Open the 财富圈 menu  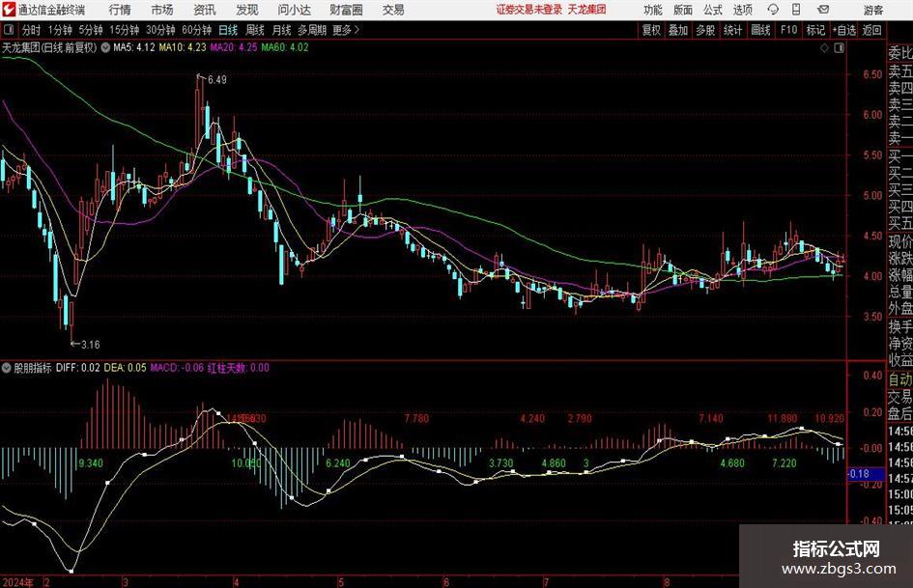pos(346,10)
